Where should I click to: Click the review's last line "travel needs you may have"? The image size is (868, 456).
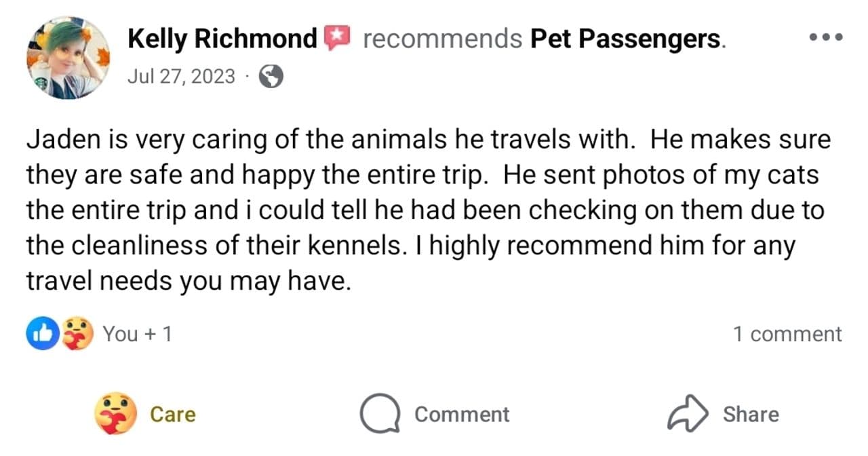coord(189,281)
